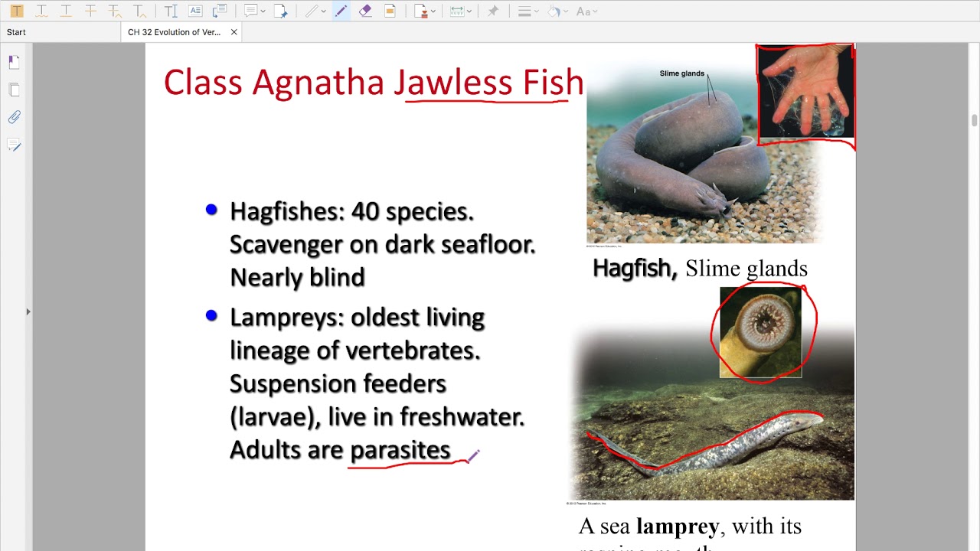Open the Stamp options dropdown arrow

coord(433,11)
